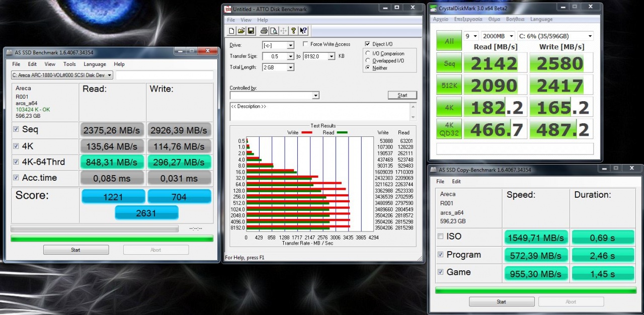
Task: Toggle the Seq test checkbox in AS SSD
Action: click(x=17, y=129)
